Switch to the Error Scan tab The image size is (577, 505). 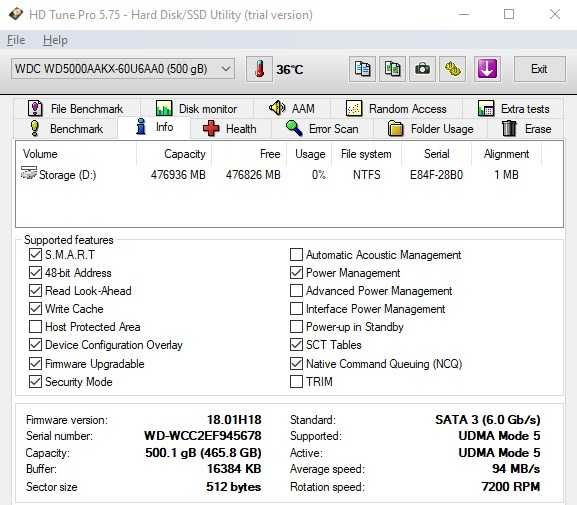(x=323, y=129)
